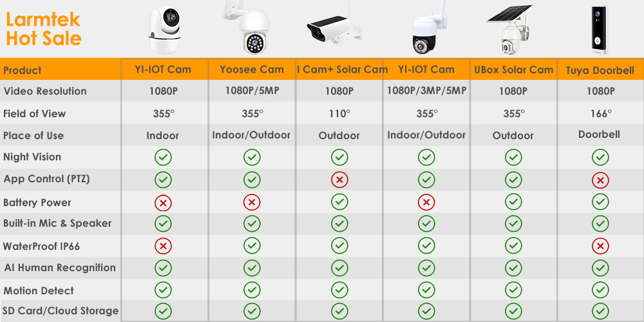This screenshot has width=644, height=322.
Task: Select the orange Product header cell
Action: tap(61, 70)
